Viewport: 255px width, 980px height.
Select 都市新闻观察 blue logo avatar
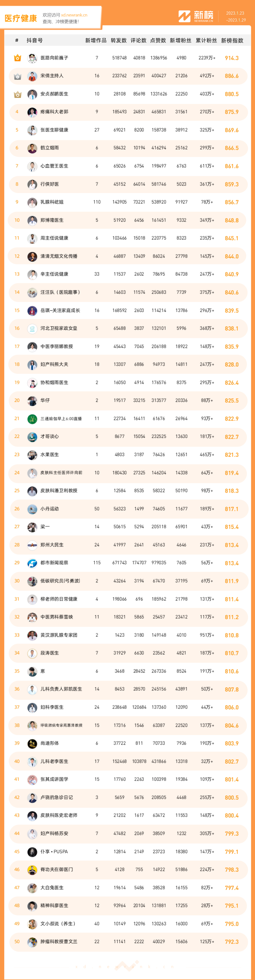(32, 563)
